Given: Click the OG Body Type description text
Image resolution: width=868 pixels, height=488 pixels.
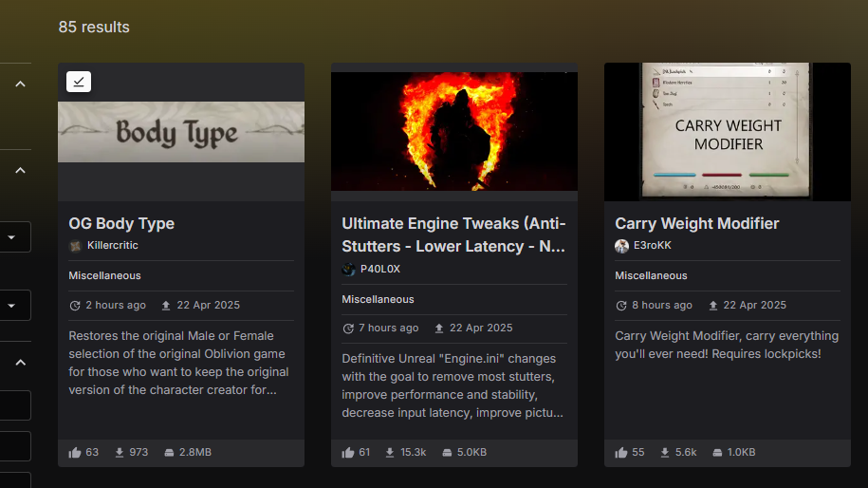Looking at the screenshot, I should click(178, 363).
